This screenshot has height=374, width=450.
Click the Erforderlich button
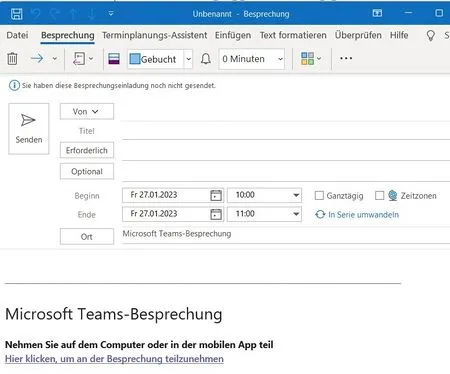pyautogui.click(x=87, y=150)
